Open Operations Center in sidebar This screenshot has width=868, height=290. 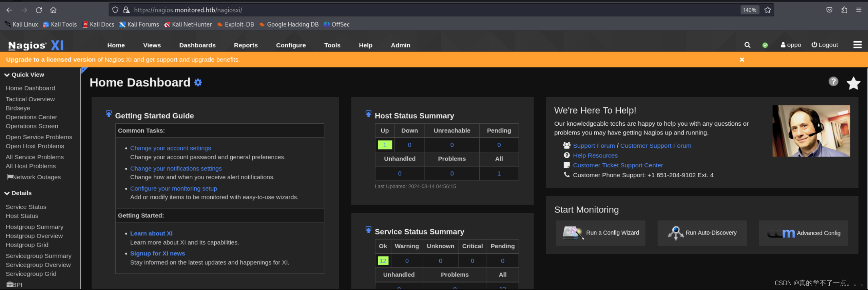[x=31, y=117]
